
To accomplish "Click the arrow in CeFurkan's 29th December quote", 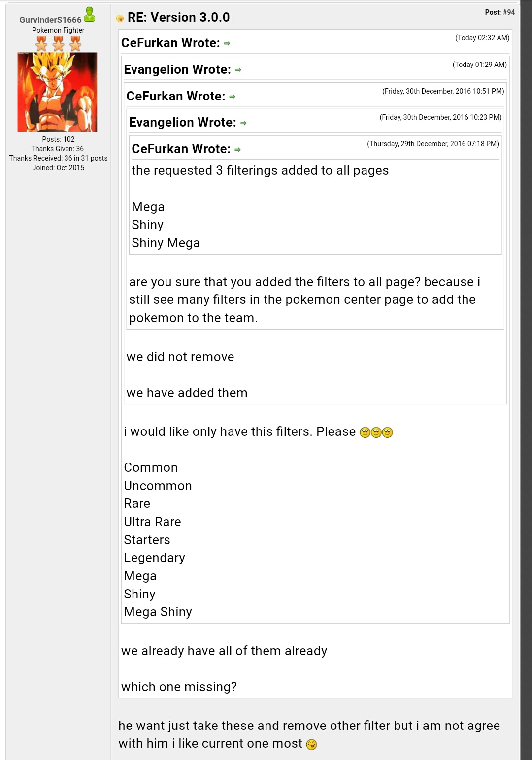I will tap(237, 150).
